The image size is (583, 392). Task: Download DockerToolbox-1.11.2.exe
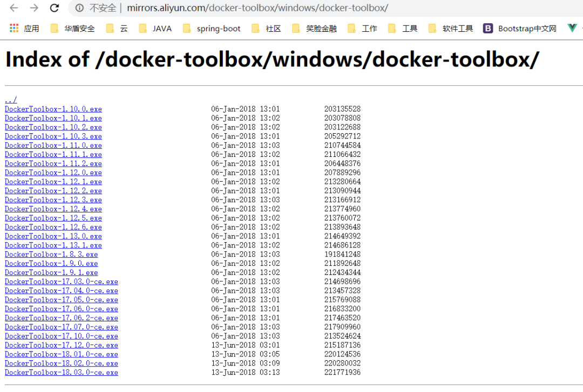pyautogui.click(x=53, y=163)
